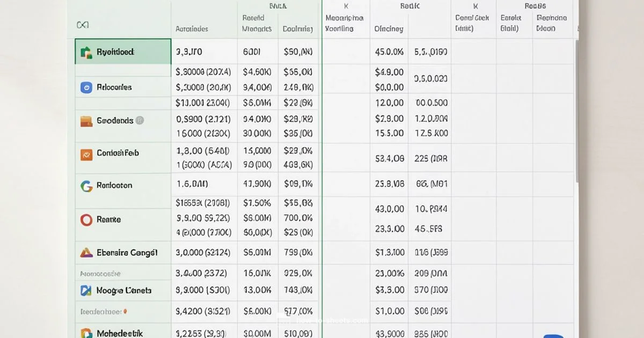644x338 pixels.
Task: Click the 45.0% value cell
Action: 389,52
